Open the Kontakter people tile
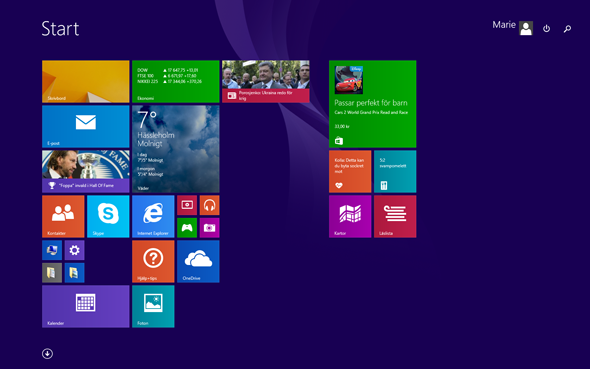The width and height of the screenshot is (590, 369). pyautogui.click(x=63, y=216)
